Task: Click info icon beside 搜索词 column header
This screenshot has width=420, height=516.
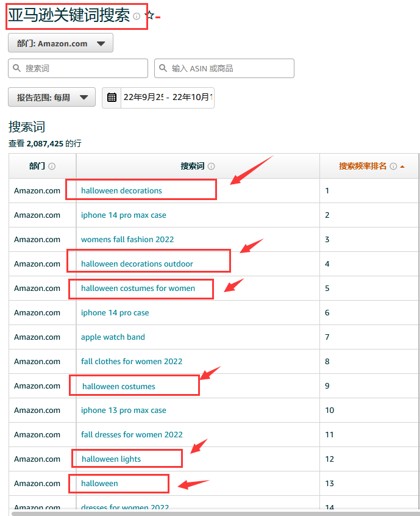Action: pyautogui.click(x=211, y=166)
